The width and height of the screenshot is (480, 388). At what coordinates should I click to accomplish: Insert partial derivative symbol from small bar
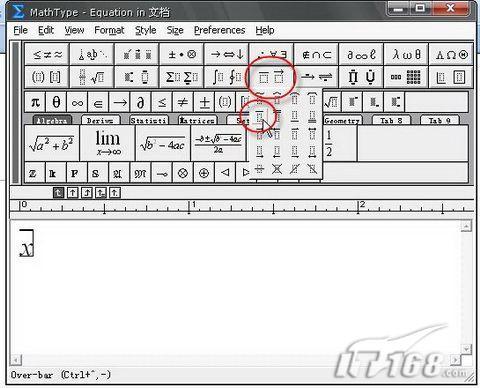coord(140,102)
